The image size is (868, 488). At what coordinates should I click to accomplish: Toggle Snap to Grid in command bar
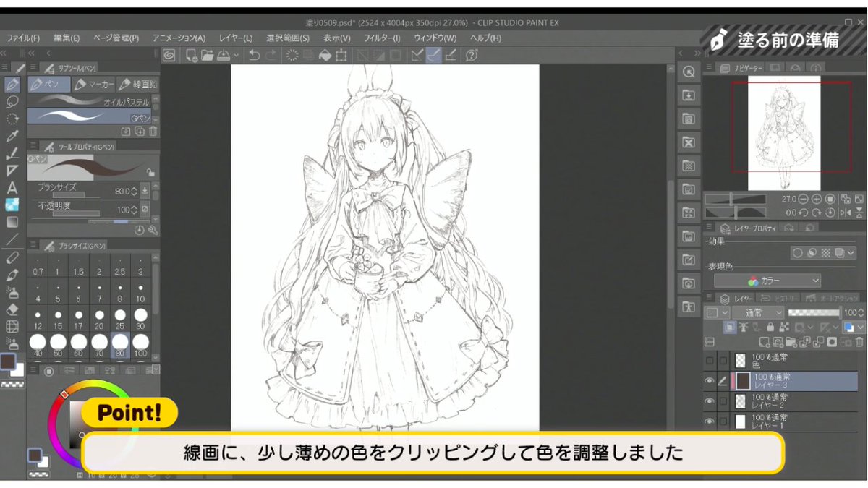point(451,55)
